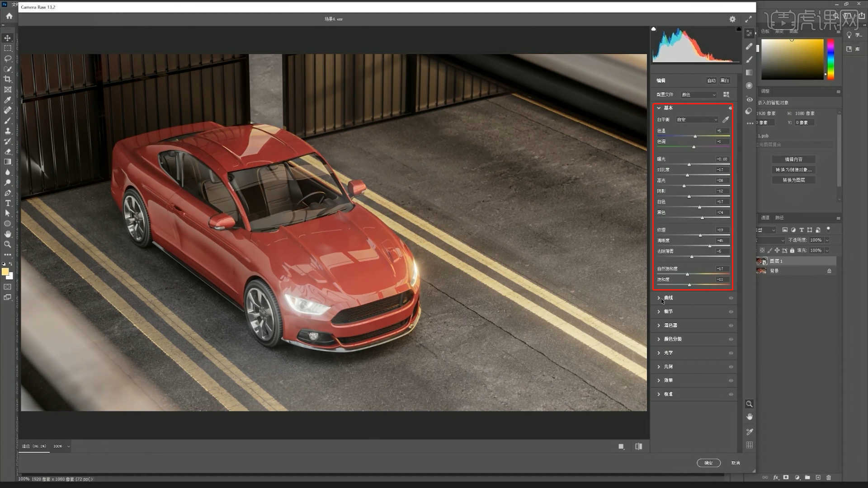Select the adjustment brush tool
Screen dimensions: 868x488
tap(749, 59)
